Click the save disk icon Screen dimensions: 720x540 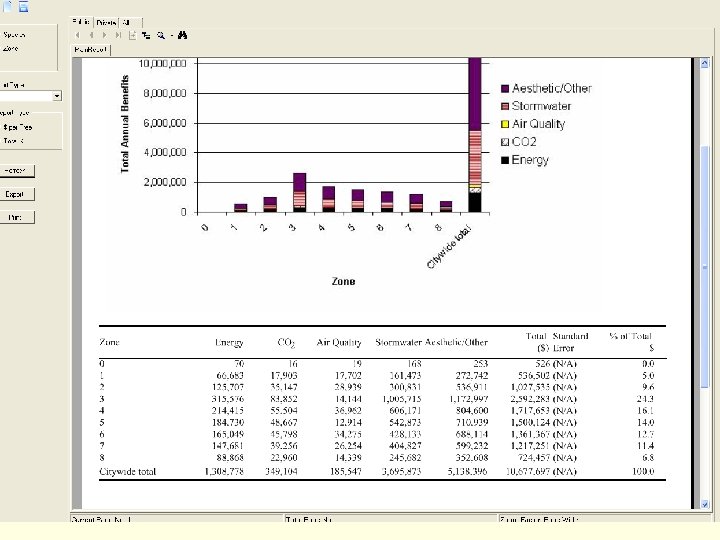click(x=24, y=6)
